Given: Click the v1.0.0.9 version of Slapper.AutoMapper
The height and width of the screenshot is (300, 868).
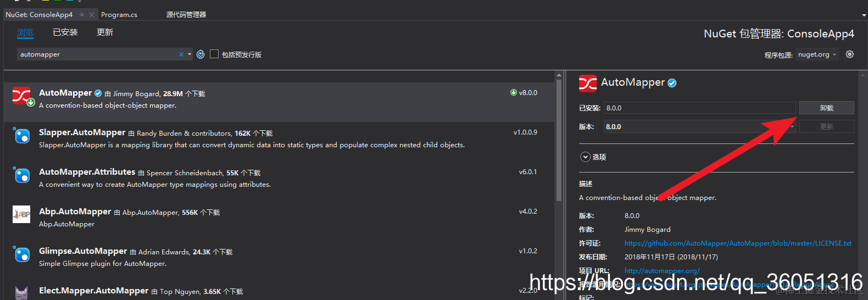Looking at the screenshot, I should 525,132.
